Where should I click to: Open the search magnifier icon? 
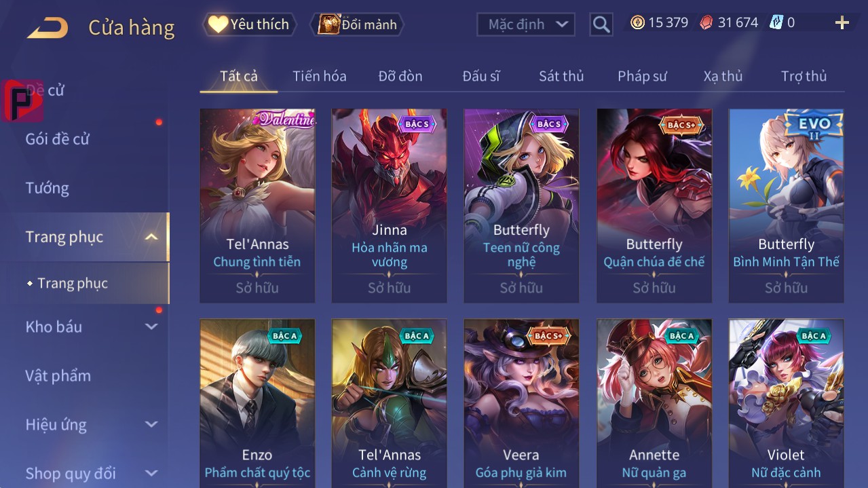pos(601,24)
